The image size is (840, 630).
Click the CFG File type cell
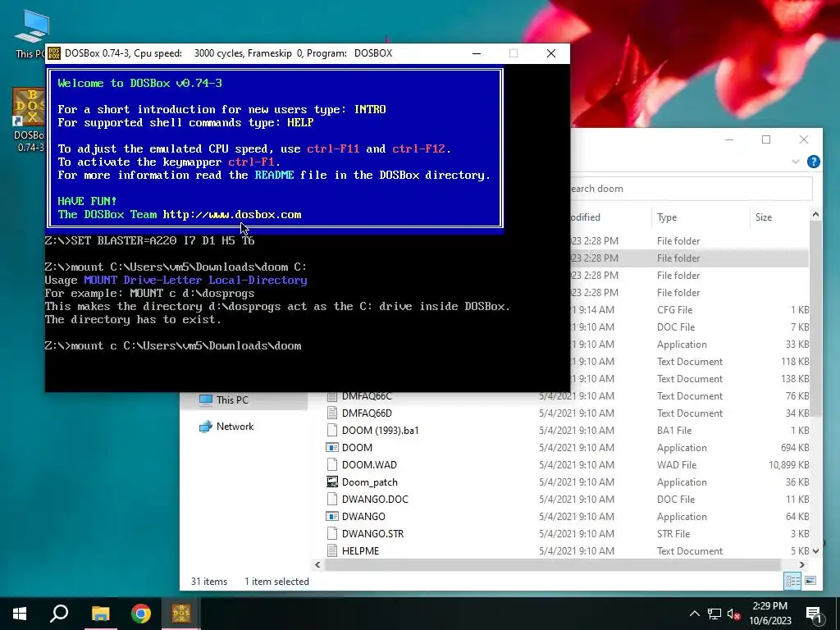674,309
